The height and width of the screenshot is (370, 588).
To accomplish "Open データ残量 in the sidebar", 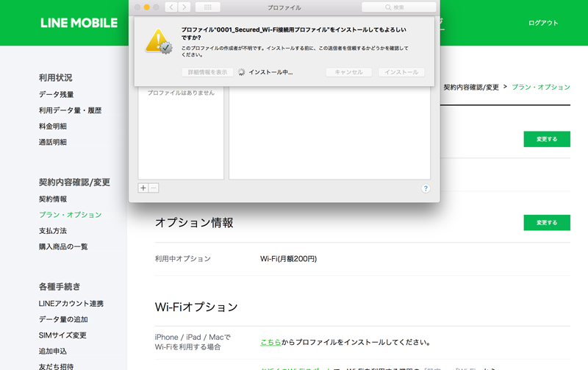I will click(57, 95).
